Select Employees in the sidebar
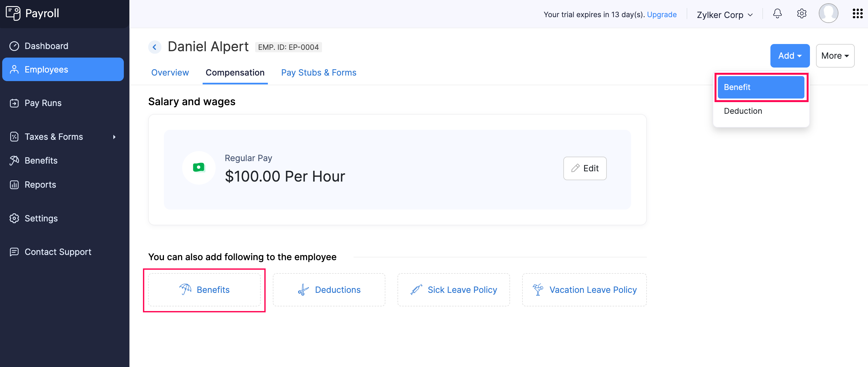Viewport: 868px width, 367px height. point(46,69)
